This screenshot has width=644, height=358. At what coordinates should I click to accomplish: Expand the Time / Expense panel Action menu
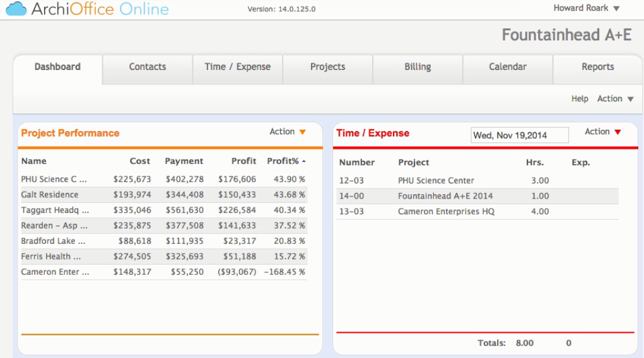tap(602, 132)
